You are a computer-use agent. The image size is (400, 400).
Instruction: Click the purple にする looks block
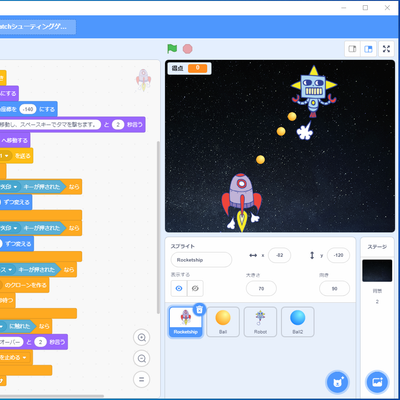9,94
